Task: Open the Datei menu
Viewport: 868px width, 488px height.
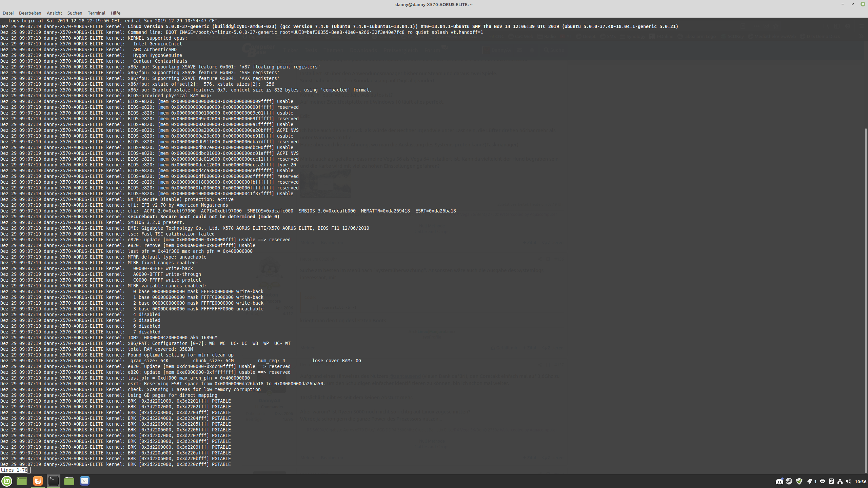Action: (8, 13)
